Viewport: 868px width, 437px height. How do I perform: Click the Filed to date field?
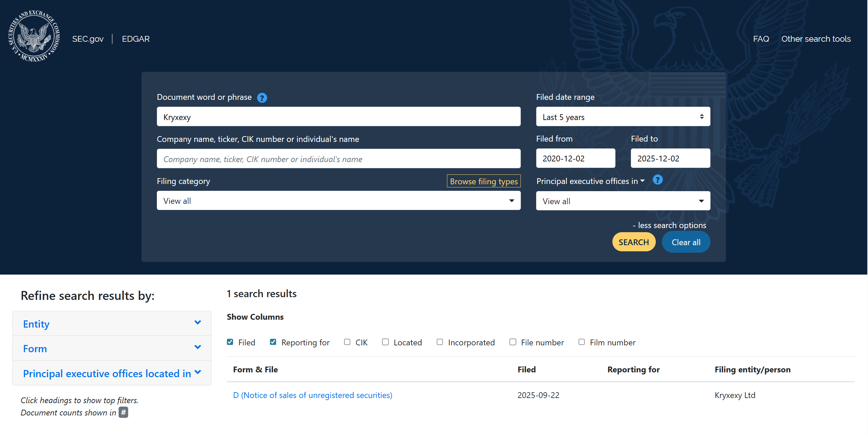pos(670,158)
